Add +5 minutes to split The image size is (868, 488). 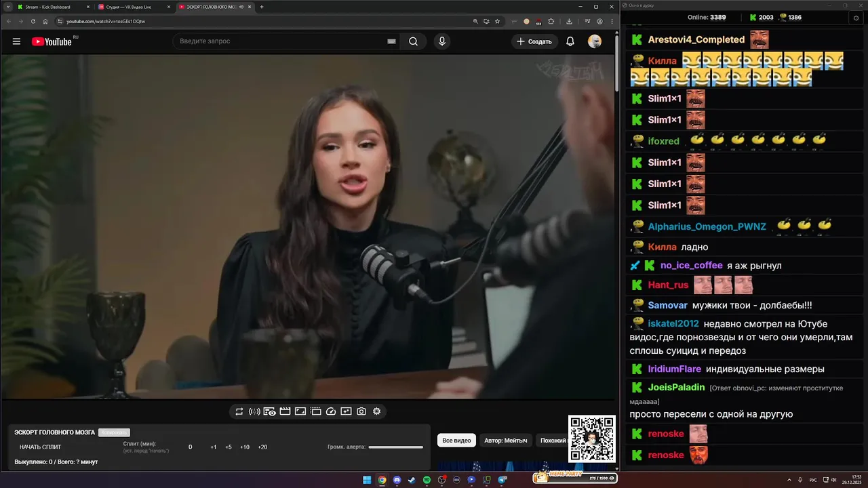tap(229, 447)
